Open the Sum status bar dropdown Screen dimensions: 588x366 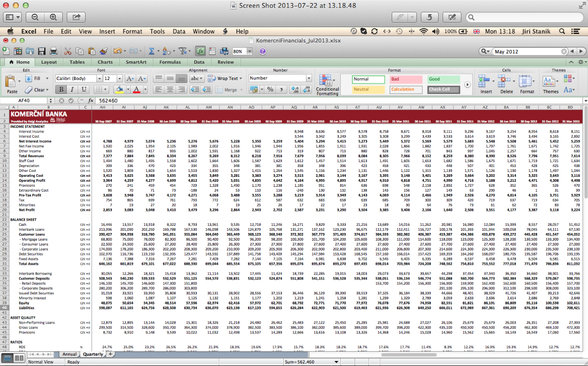coord(336,362)
